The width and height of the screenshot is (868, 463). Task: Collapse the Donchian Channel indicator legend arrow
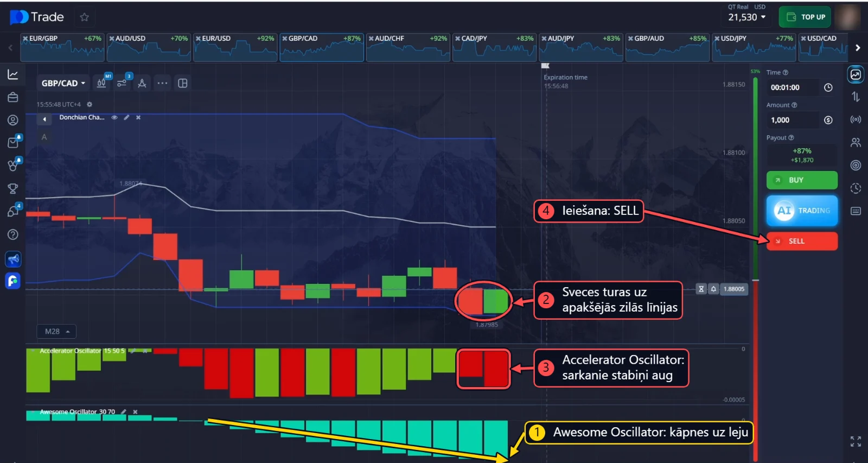(44, 119)
